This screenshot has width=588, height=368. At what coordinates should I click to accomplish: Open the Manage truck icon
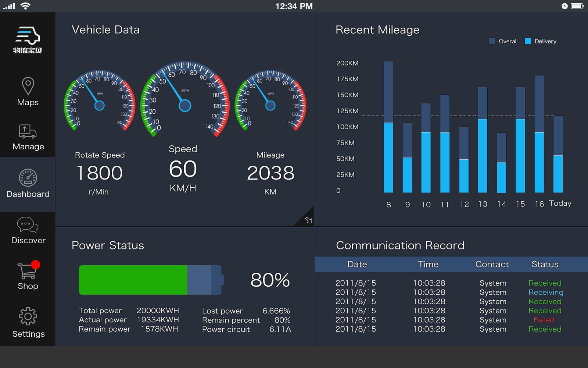(x=28, y=132)
